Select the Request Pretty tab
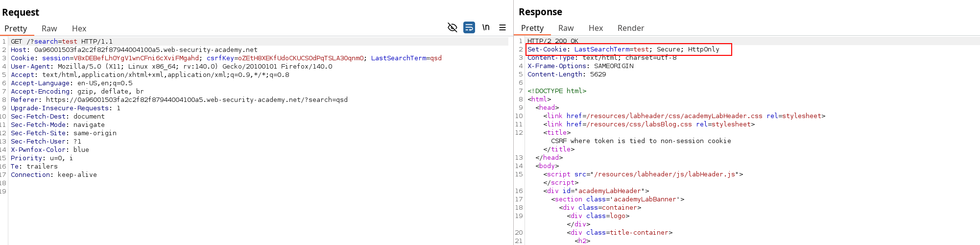980x245 pixels. pos(16,28)
